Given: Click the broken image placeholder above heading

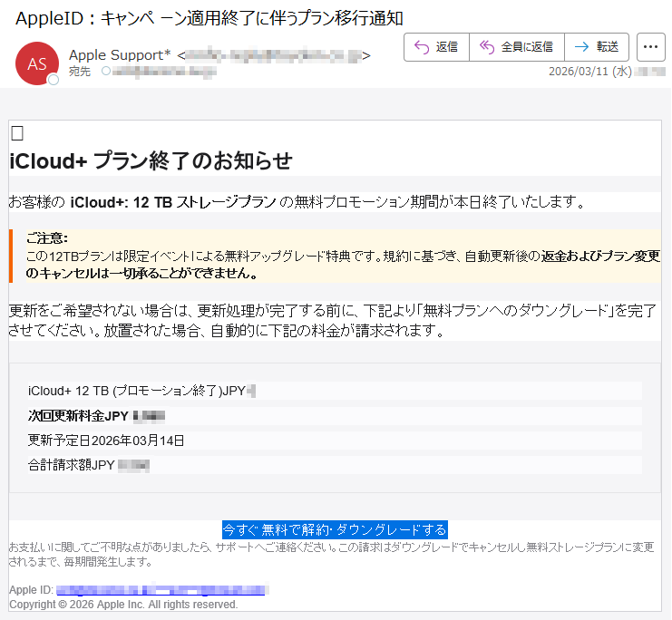Looking at the screenshot, I should pos(17,133).
